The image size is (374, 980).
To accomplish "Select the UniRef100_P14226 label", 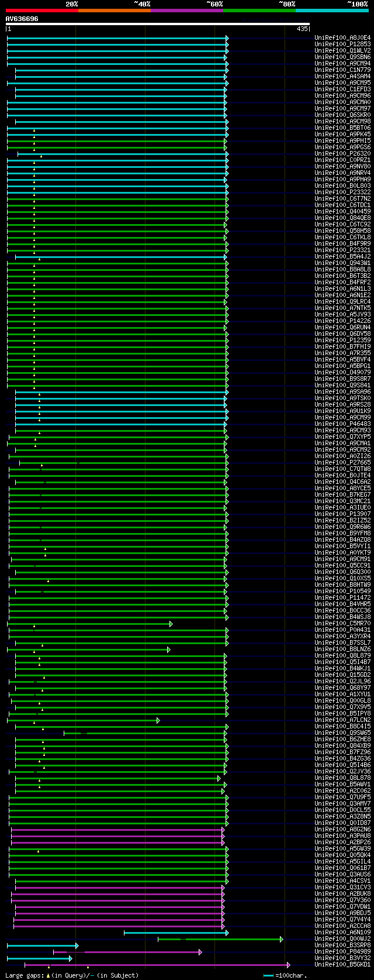I will click(342, 321).
